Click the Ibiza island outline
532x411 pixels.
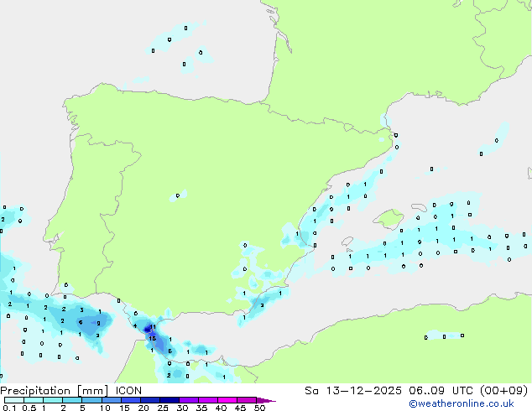pos(347,241)
